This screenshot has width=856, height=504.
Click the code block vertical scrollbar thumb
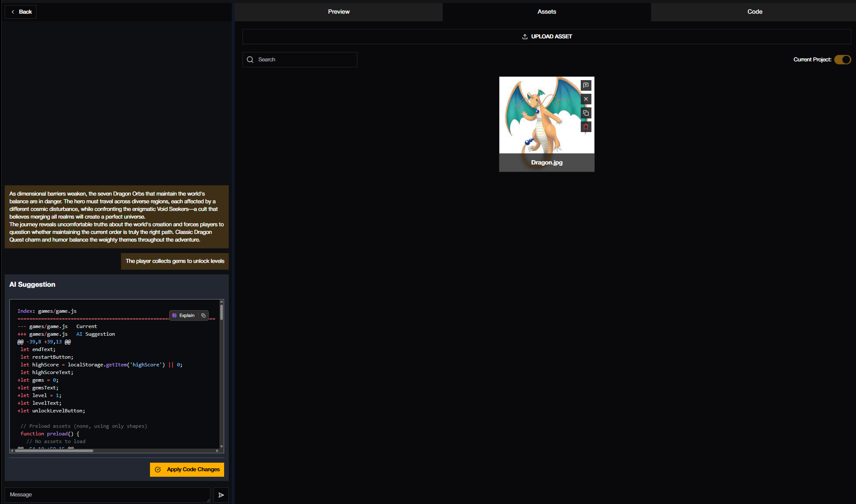(x=222, y=312)
